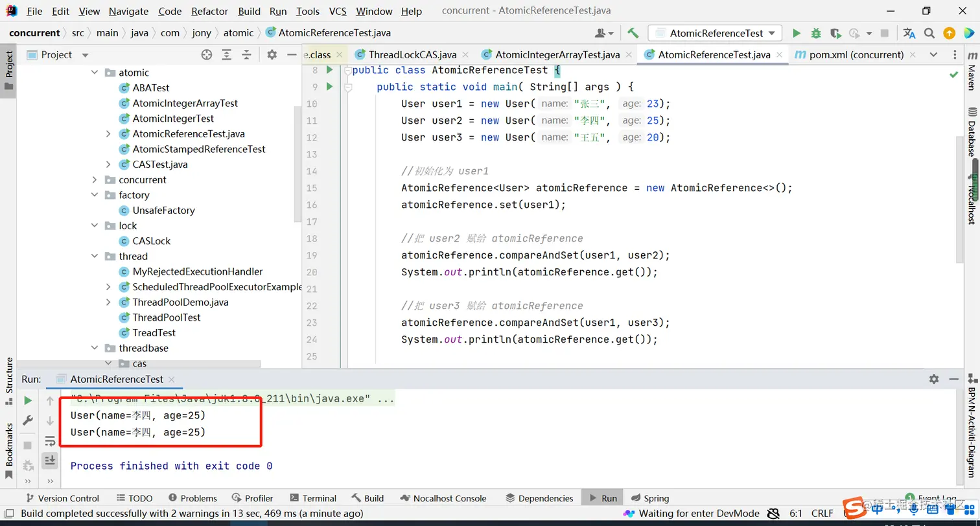Show hidden editor tabs dropdown chevron
The height and width of the screenshot is (526, 980).
(933, 55)
